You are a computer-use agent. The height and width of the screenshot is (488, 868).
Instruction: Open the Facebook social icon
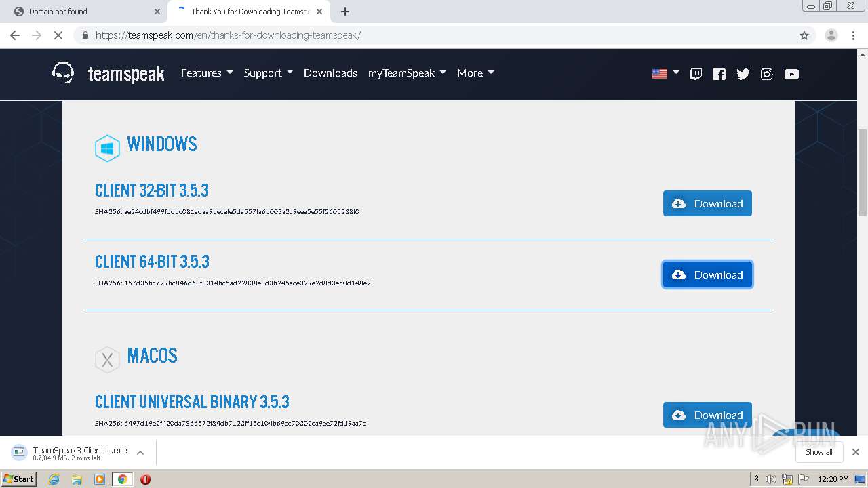click(719, 74)
